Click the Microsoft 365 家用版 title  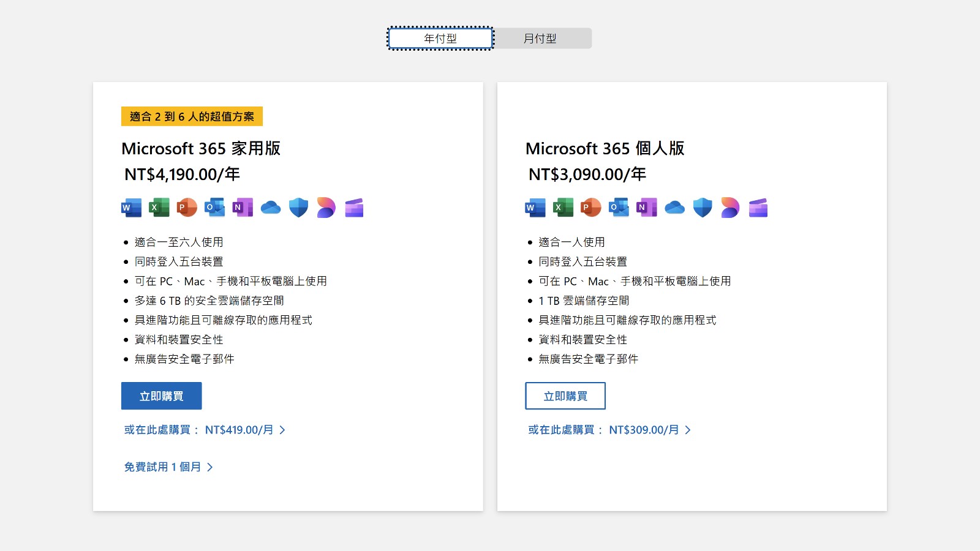coord(201,148)
